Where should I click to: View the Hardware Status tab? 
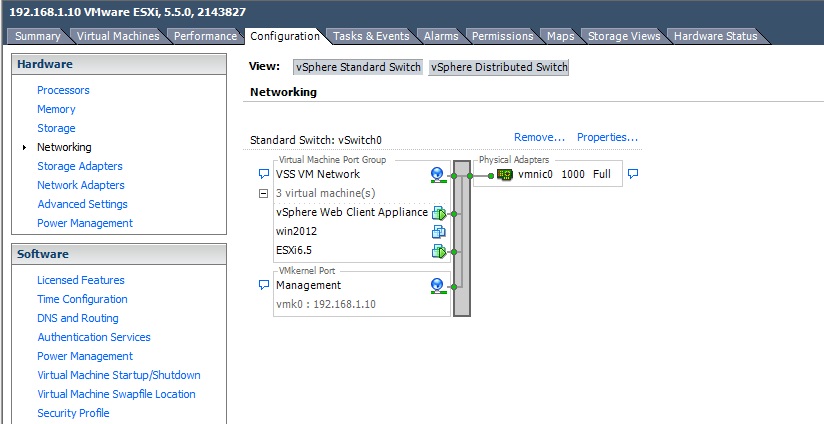click(x=716, y=36)
